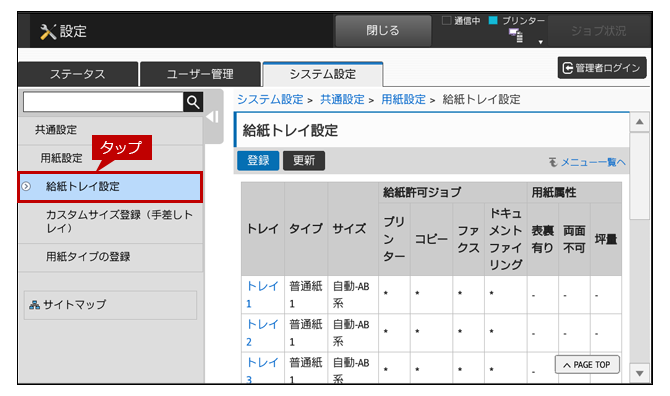Click the vertical scrollbar thumb
The width and height of the screenshot is (670, 396).
(x=639, y=175)
